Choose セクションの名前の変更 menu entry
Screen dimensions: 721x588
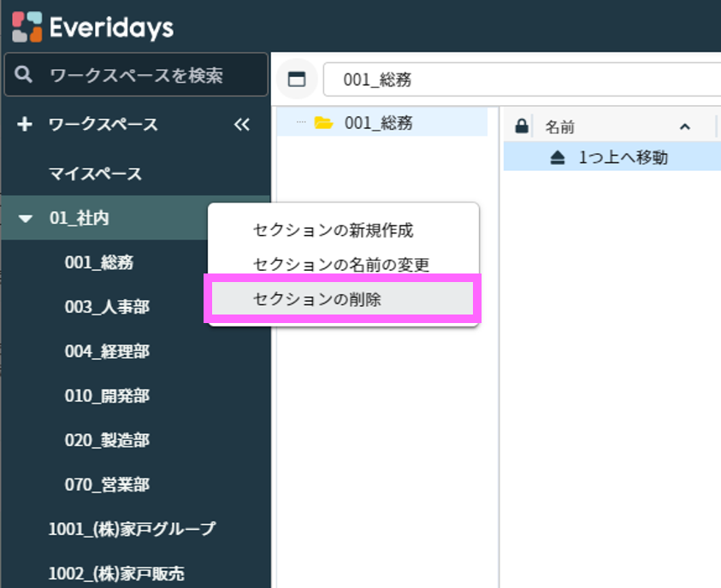(341, 264)
